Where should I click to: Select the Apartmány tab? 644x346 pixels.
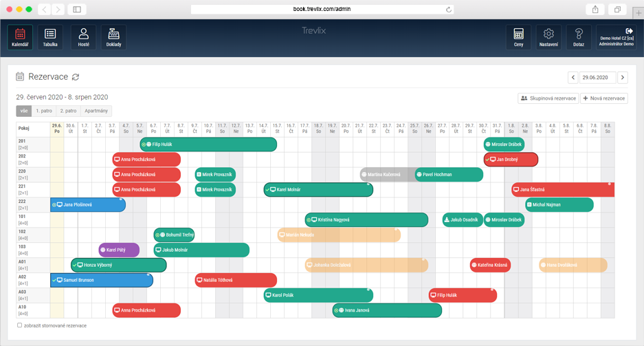click(x=96, y=111)
